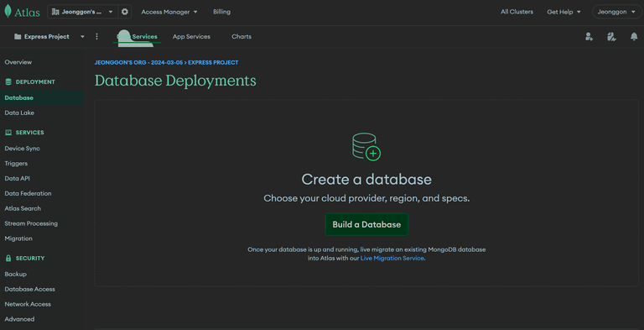The image size is (644, 330).
Task: Click Build a Database button
Action: (x=366, y=225)
